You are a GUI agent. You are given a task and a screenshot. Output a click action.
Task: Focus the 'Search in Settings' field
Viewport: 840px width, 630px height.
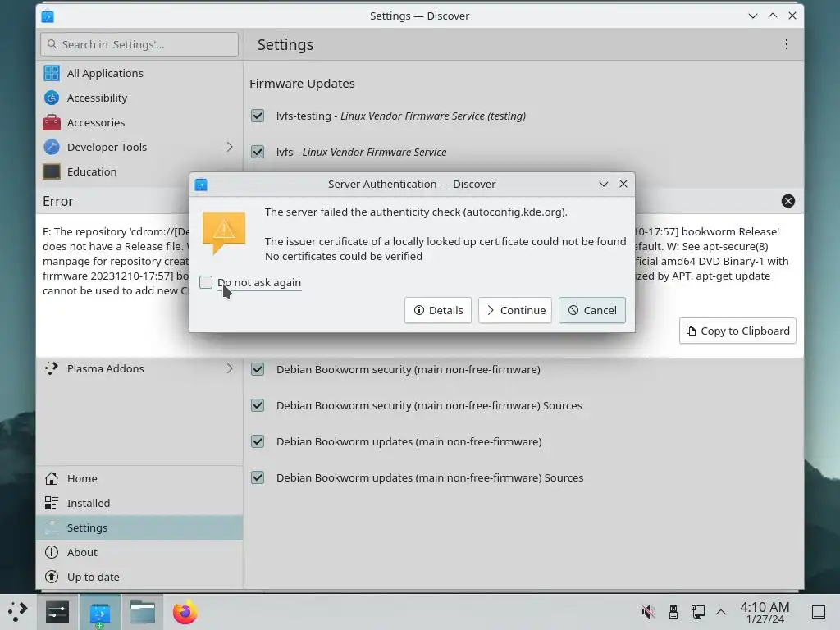(139, 44)
